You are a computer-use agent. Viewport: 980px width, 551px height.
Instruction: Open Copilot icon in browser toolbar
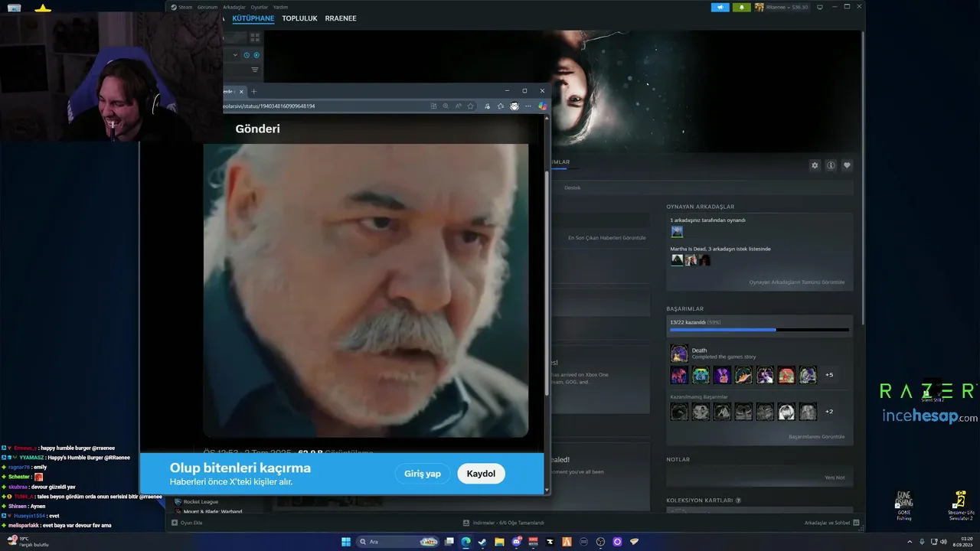point(542,106)
